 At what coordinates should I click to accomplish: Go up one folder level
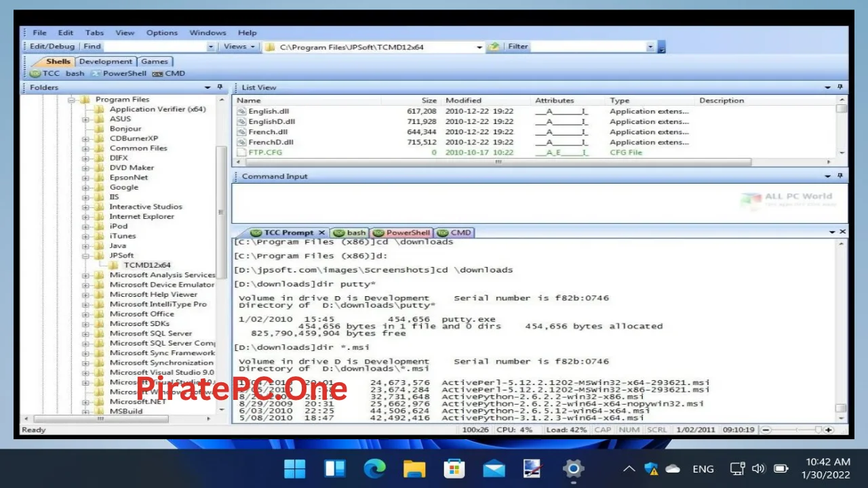pos(494,47)
